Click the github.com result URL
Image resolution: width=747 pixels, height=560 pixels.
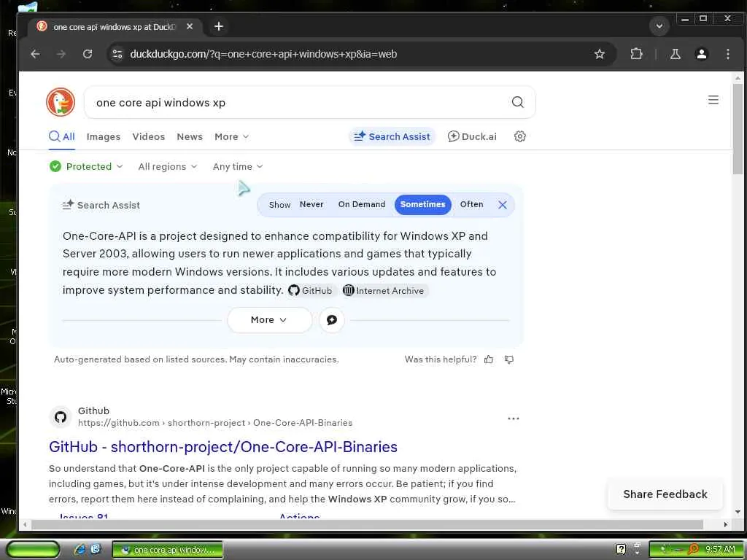pyautogui.click(x=215, y=423)
